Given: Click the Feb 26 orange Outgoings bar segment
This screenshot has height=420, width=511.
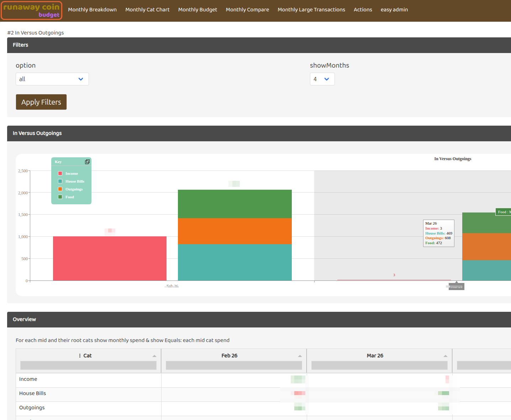Looking at the screenshot, I should coord(235,231).
